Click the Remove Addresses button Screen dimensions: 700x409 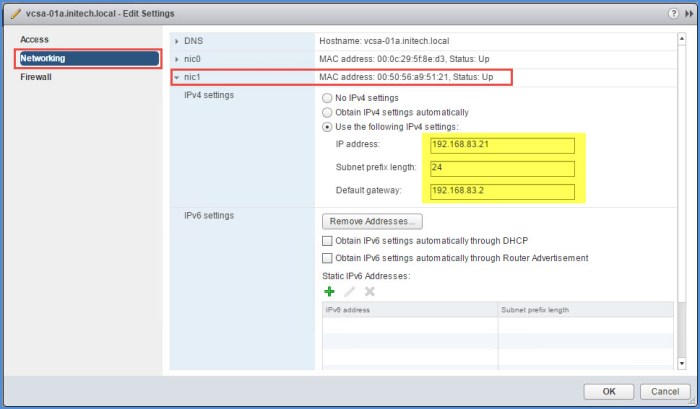(x=372, y=221)
